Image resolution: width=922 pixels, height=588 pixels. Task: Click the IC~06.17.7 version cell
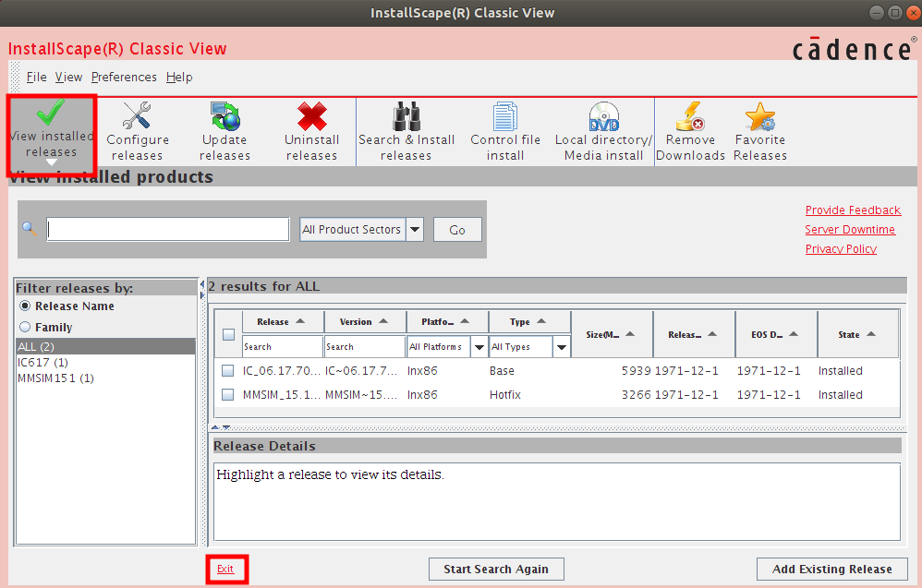click(361, 371)
